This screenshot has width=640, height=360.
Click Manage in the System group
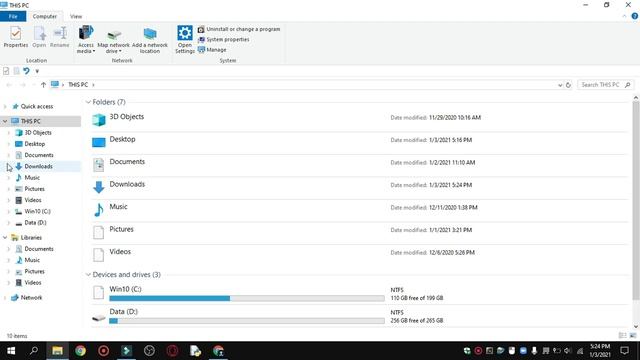coord(212,50)
